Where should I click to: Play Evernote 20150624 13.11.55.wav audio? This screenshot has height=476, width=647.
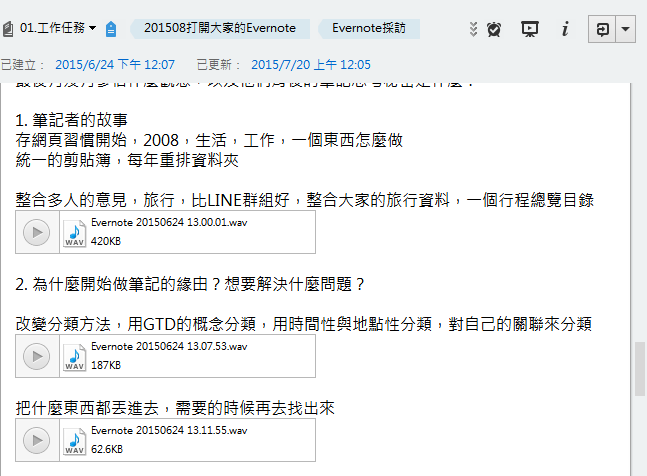click(37, 440)
